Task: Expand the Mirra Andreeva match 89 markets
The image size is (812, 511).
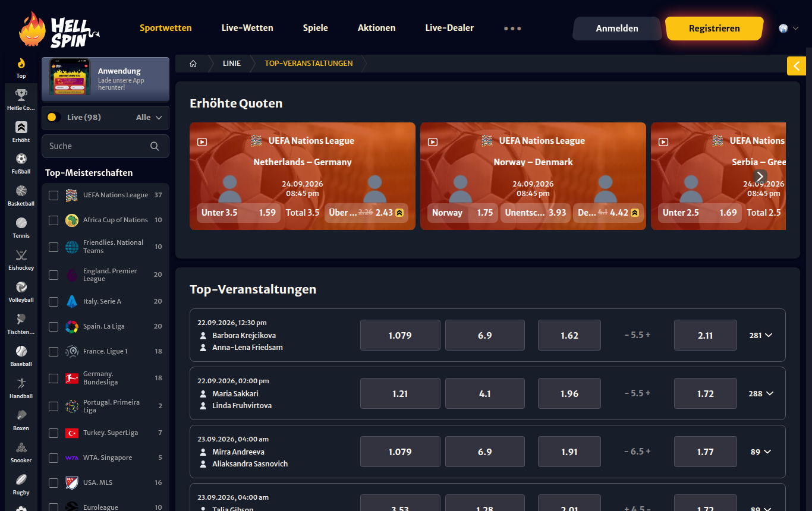Action: (761, 452)
